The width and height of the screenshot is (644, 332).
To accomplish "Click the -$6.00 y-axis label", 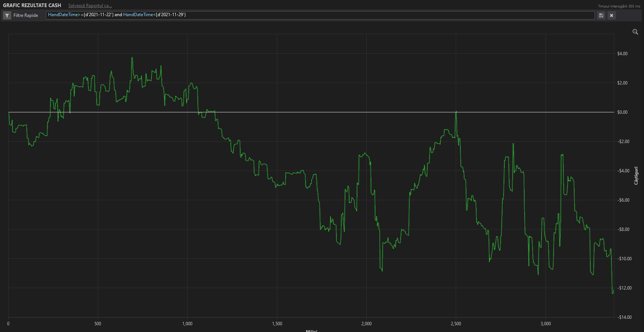I will click(x=623, y=200).
